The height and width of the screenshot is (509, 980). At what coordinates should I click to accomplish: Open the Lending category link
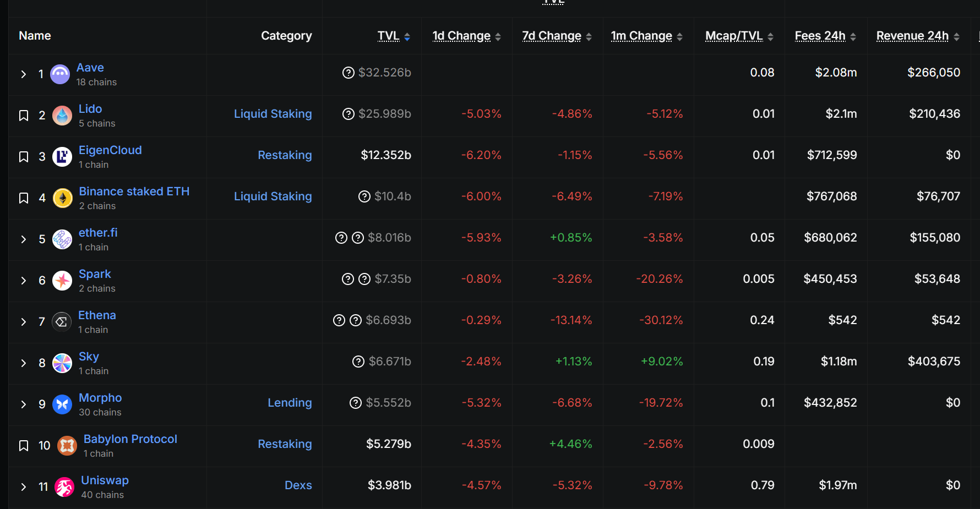tap(290, 403)
